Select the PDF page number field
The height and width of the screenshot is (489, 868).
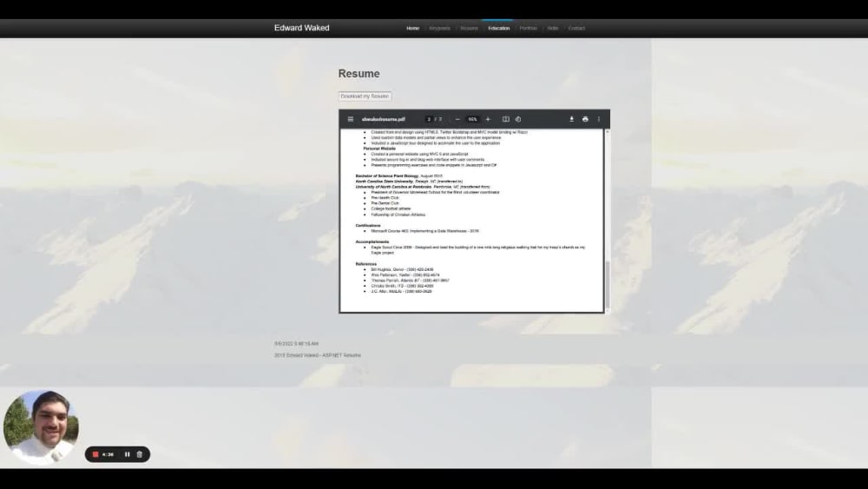click(429, 119)
